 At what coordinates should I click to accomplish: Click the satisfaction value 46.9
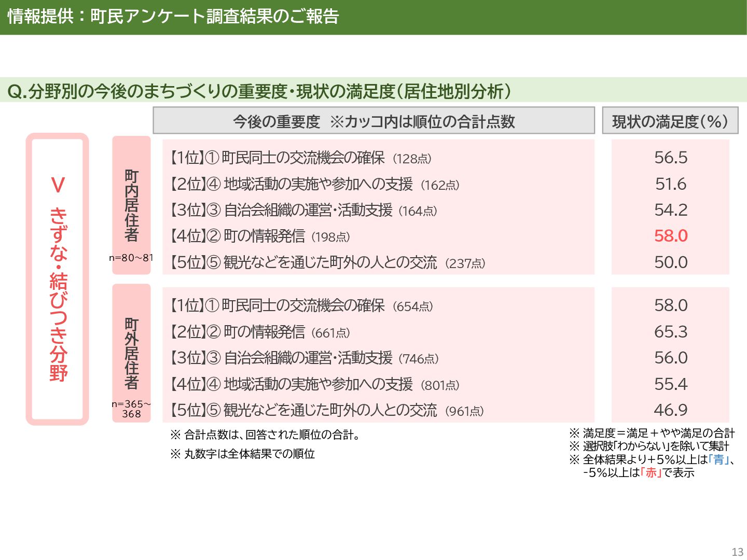click(671, 410)
